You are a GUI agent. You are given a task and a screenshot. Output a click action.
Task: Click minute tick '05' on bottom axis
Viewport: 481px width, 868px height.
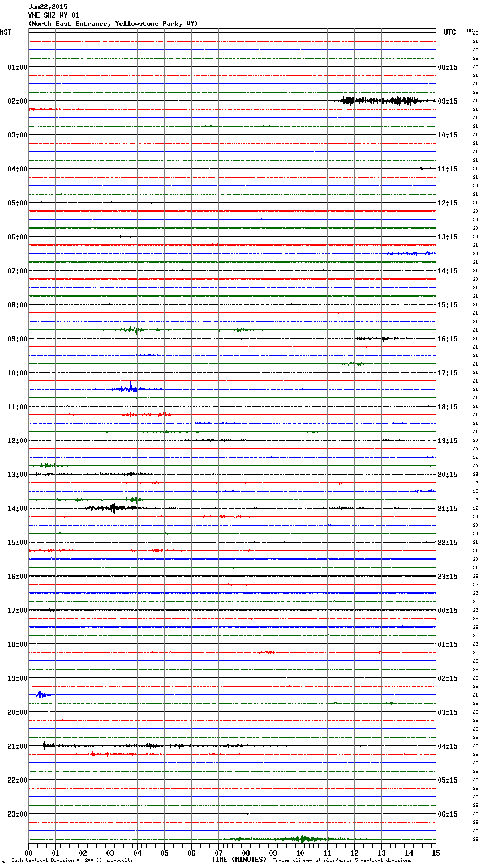[164, 853]
